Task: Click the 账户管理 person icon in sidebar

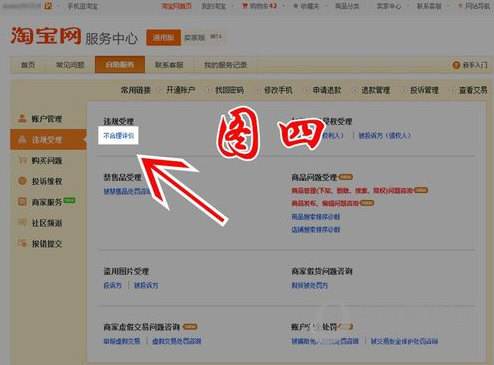Action: tap(22, 118)
